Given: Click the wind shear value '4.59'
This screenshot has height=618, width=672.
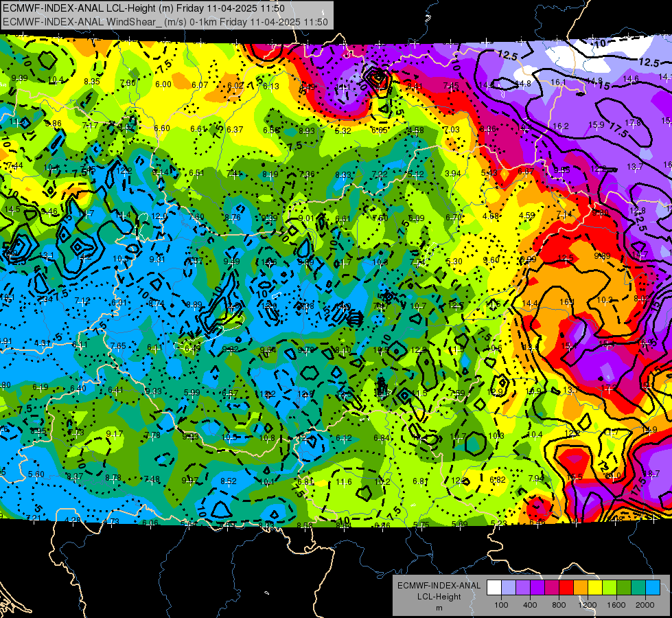Looking at the screenshot, I should pyautogui.click(x=527, y=216).
